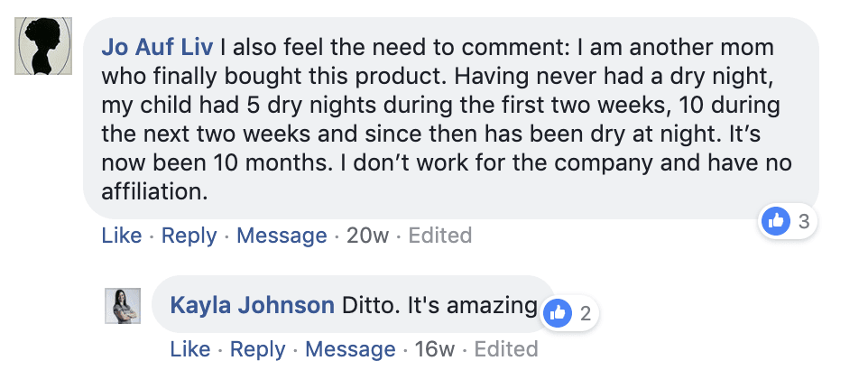Open Jo Auf Liv's silhouette profile picture

click(x=43, y=46)
